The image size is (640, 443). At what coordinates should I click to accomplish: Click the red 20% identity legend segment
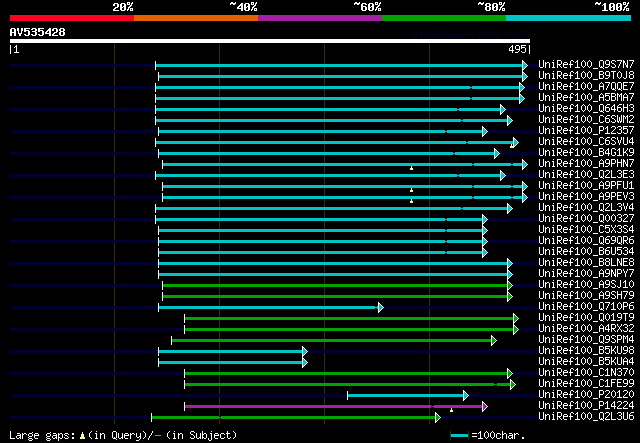(x=72, y=18)
